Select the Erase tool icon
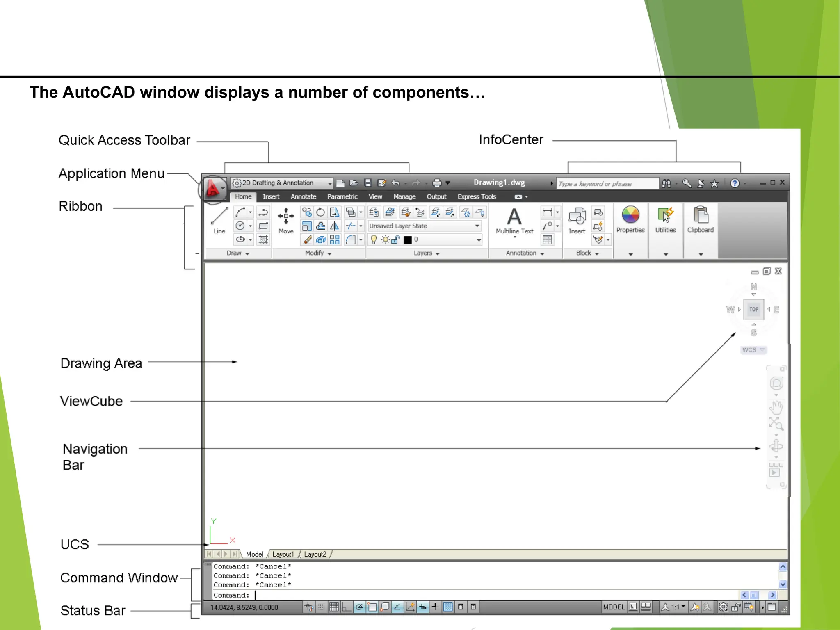This screenshot has height=630, width=840. coord(307,240)
